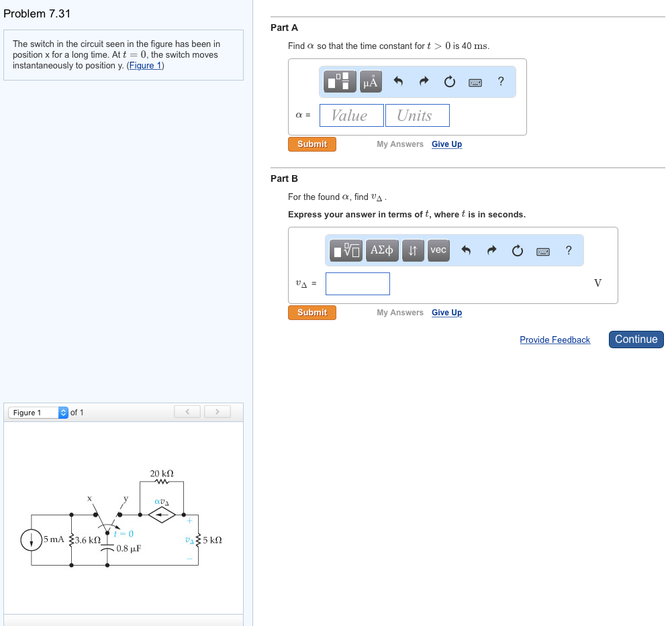
Task: Open the Part A fraction templates tool
Action: pos(340,82)
